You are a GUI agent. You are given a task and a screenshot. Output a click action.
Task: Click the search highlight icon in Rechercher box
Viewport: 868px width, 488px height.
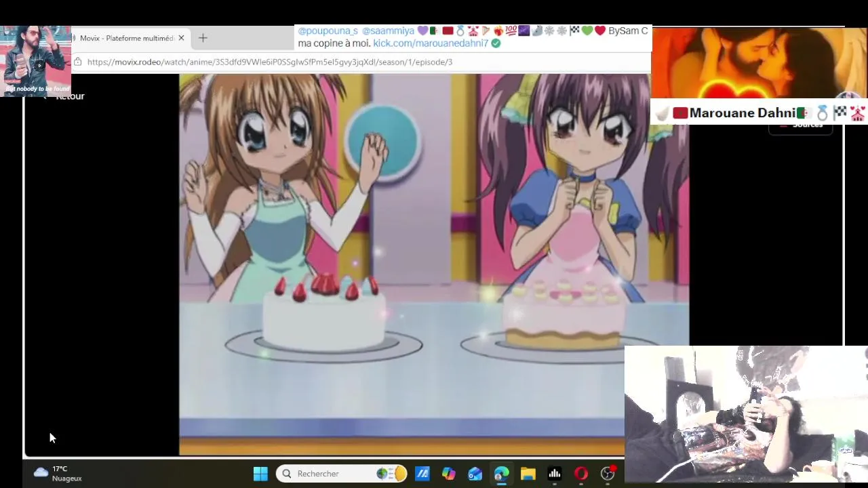(x=391, y=474)
